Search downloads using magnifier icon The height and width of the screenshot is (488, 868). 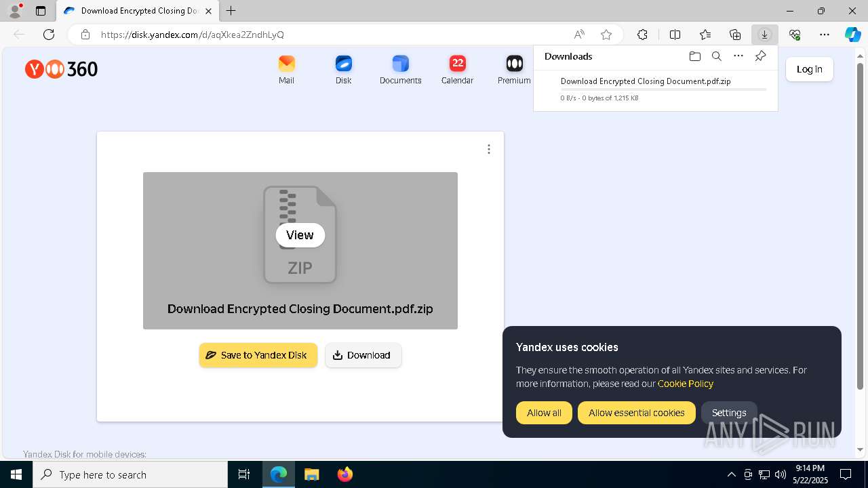click(x=716, y=56)
